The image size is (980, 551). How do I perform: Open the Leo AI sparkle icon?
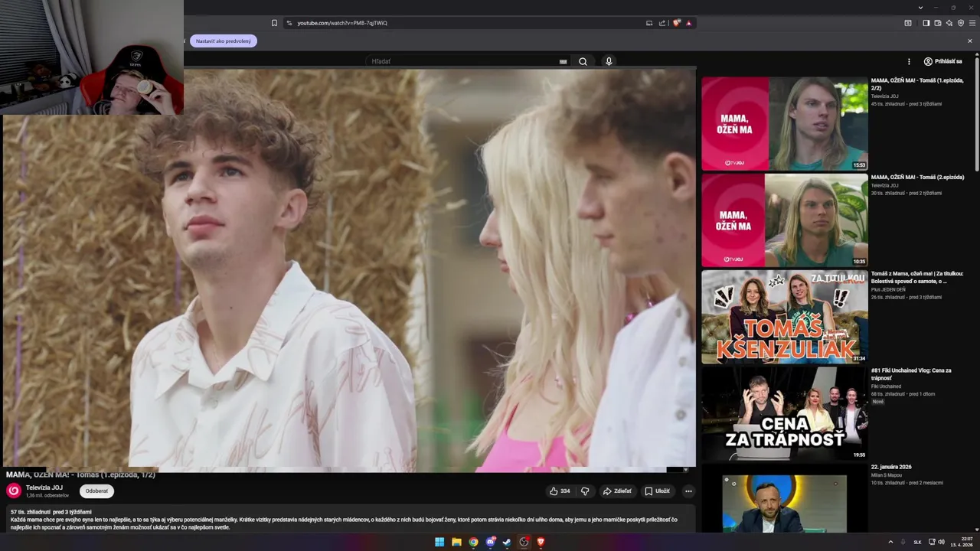[x=949, y=23]
